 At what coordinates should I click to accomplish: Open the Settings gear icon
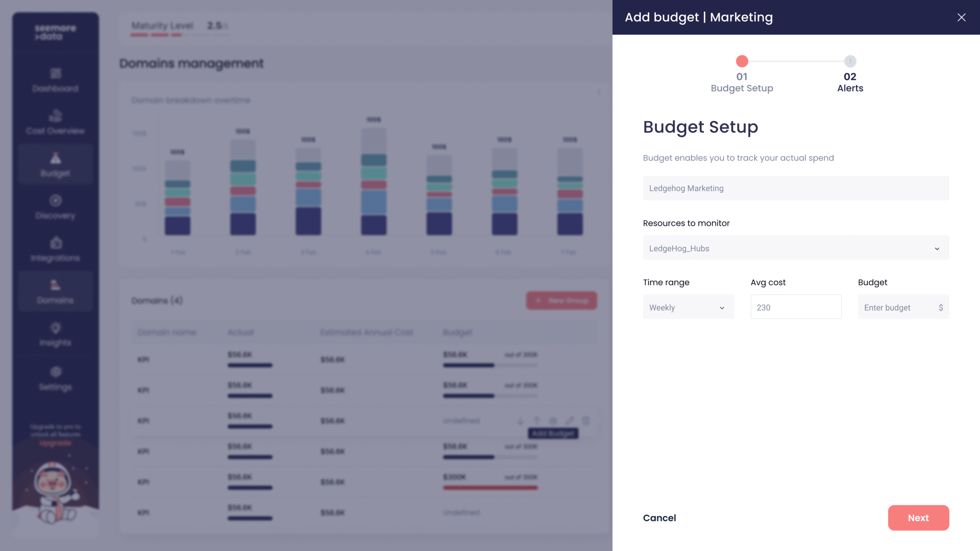[56, 372]
